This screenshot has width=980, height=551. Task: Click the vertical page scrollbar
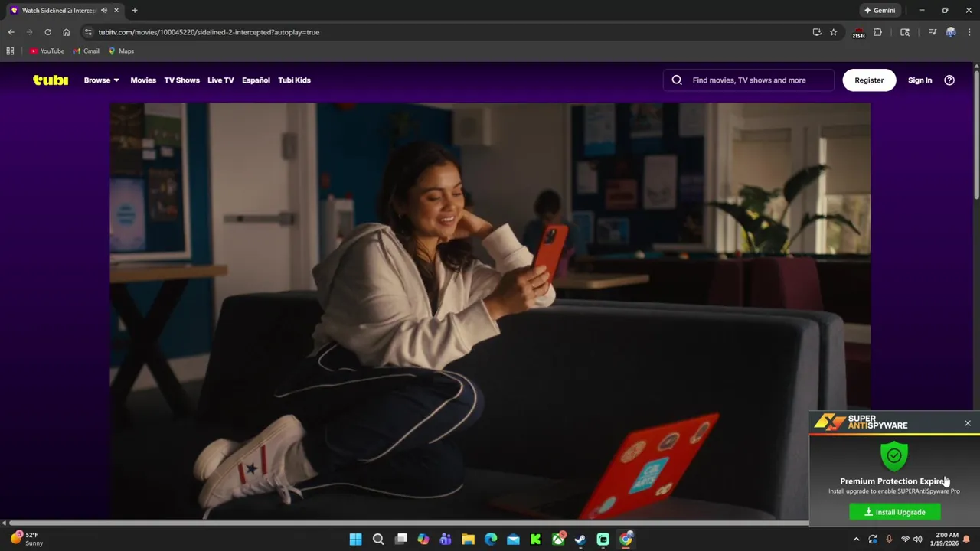(x=976, y=134)
